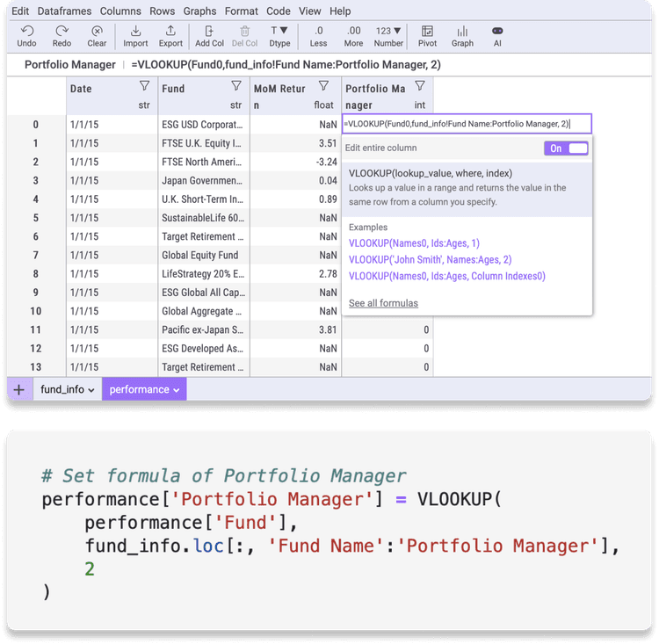Open filter for the Date column
This screenshot has height=644, width=659.
(x=144, y=86)
